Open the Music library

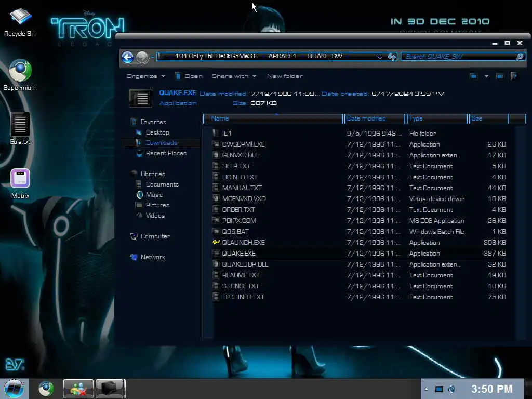[x=154, y=195]
